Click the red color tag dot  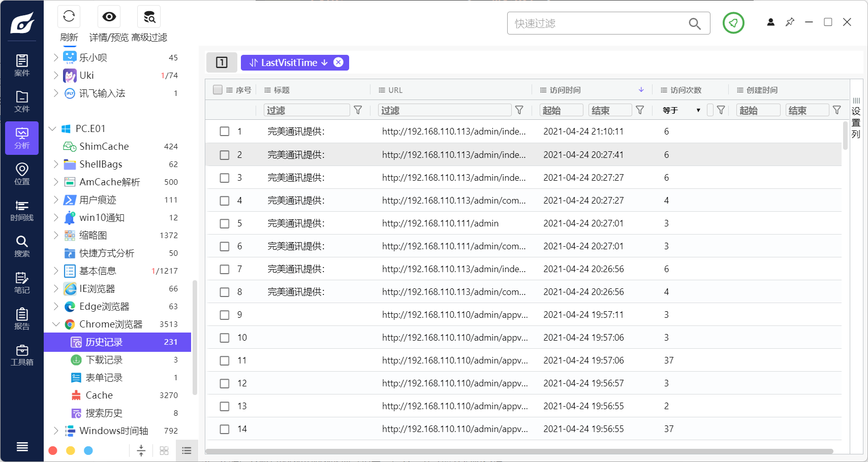pyautogui.click(x=53, y=450)
